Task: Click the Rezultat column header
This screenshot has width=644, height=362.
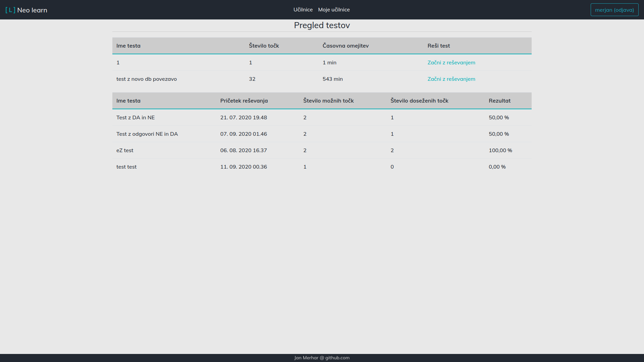Action: click(x=499, y=101)
